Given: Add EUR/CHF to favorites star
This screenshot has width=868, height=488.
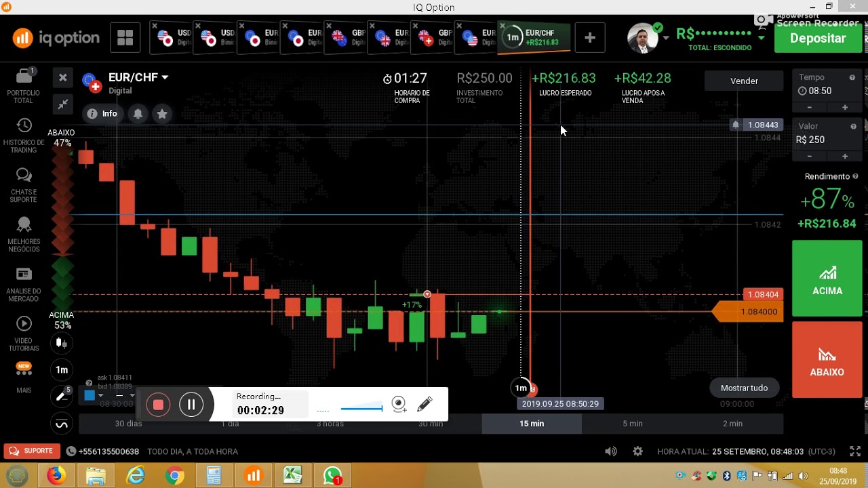Looking at the screenshot, I should pos(162,114).
